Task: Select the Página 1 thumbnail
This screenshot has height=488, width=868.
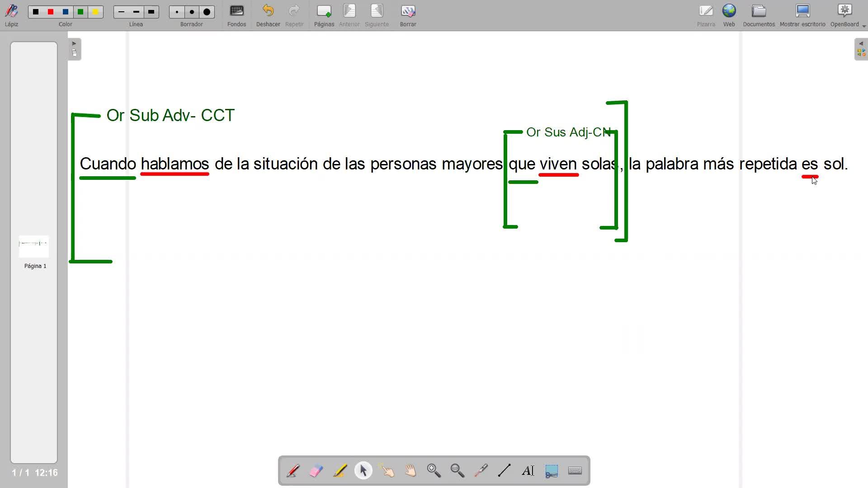Action: [x=34, y=247]
